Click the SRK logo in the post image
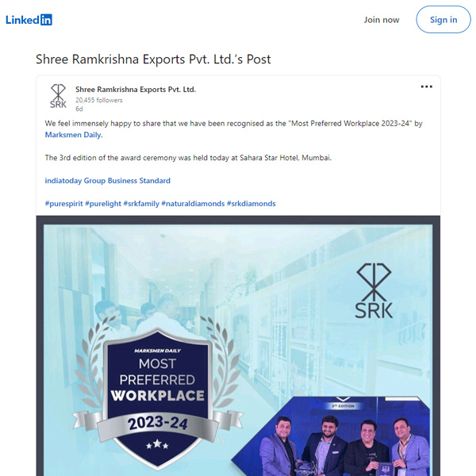The width and height of the screenshot is (476, 476). pos(374,290)
